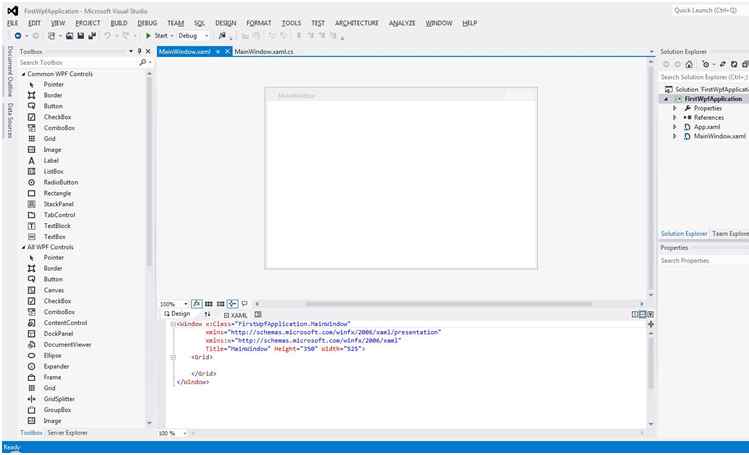Open the Document Outline side tab
This screenshot has width=749, height=455.
coord(10,71)
